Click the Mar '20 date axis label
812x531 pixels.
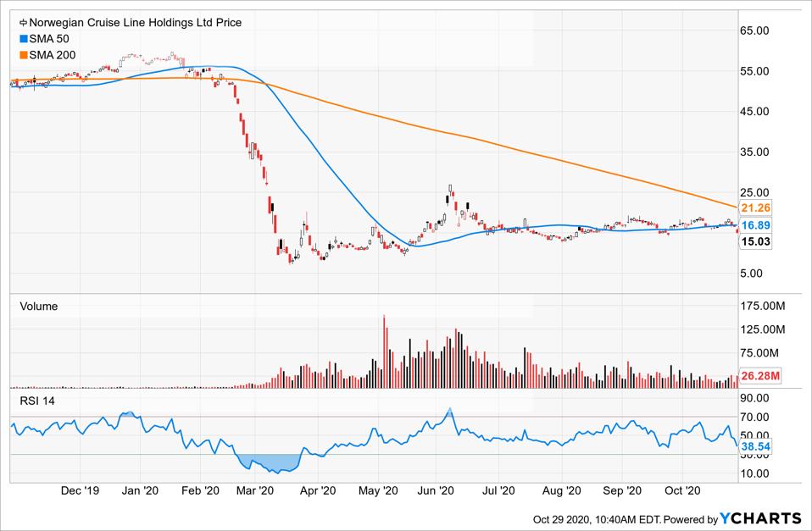tap(255, 490)
